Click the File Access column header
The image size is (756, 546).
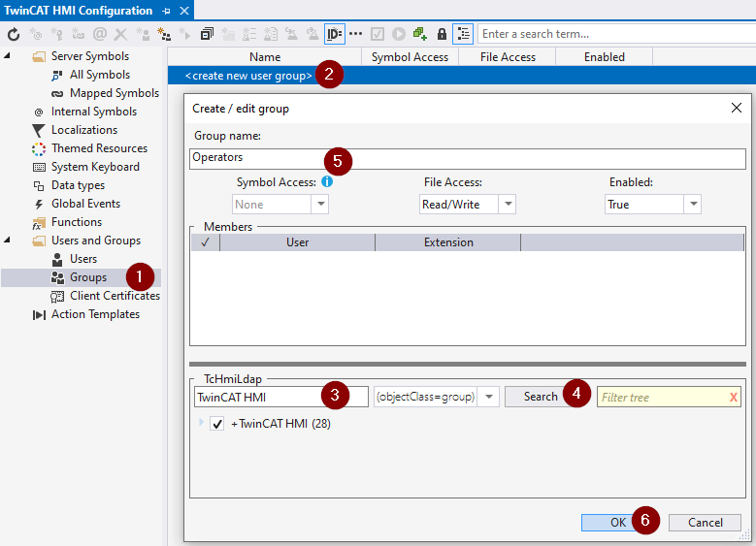pyautogui.click(x=508, y=57)
